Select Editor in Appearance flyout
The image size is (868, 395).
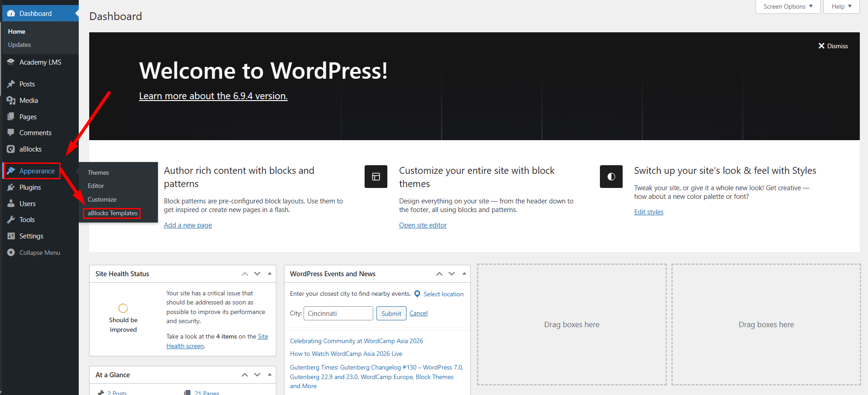tap(96, 186)
